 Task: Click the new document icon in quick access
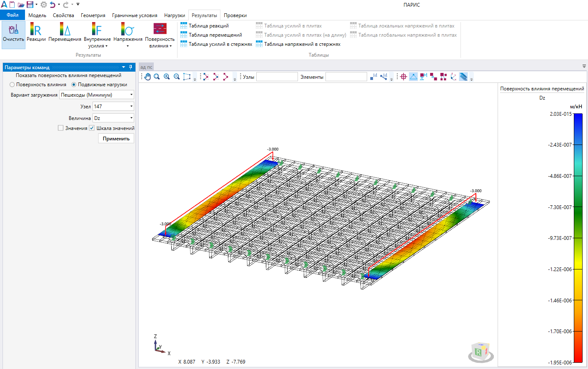(12, 5)
